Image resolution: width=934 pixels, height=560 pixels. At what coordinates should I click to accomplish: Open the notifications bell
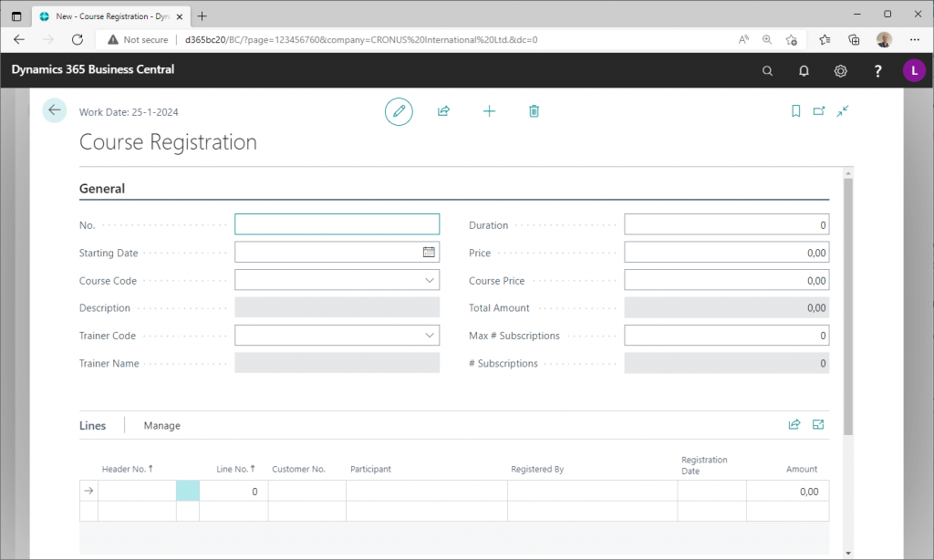pos(804,71)
